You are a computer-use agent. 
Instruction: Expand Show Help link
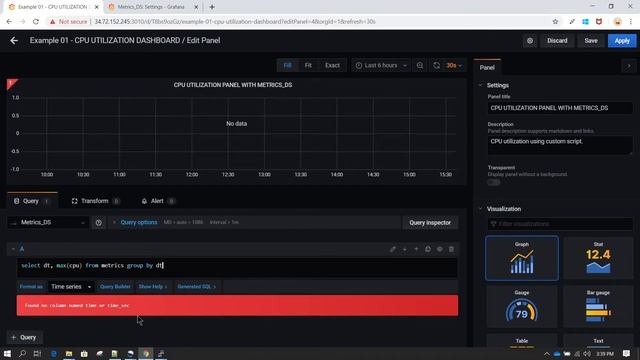(x=152, y=287)
